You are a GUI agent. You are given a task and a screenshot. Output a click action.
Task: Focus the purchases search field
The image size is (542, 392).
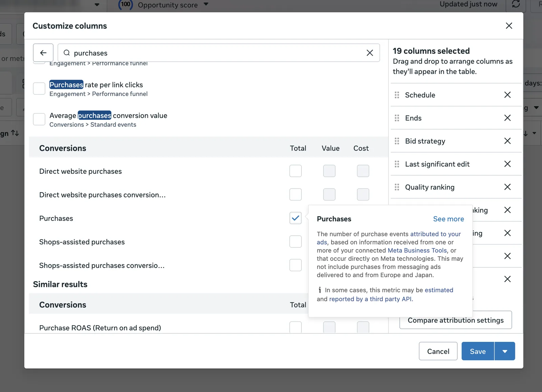[x=218, y=53]
